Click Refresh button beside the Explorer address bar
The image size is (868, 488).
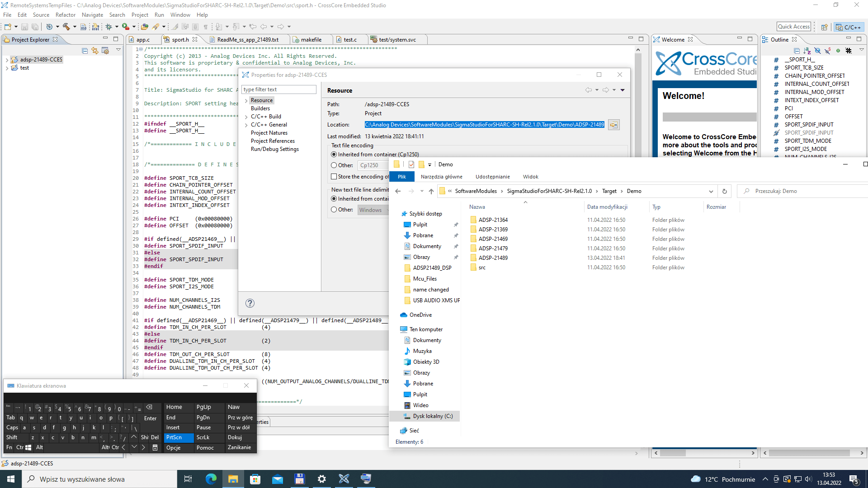click(725, 191)
